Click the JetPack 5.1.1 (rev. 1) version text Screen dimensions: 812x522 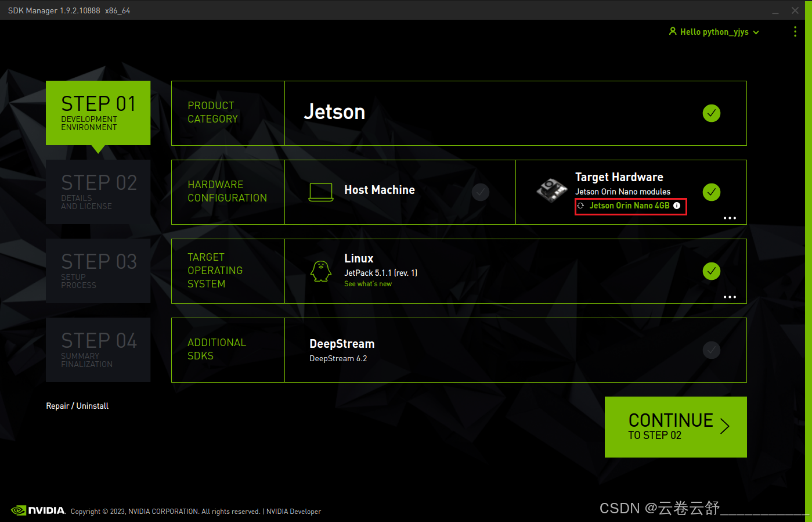pyautogui.click(x=381, y=273)
